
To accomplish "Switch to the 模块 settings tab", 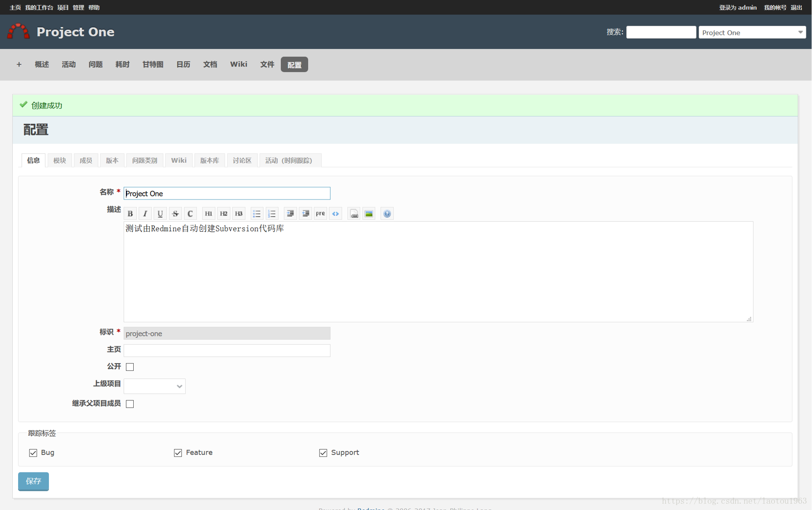I will pyautogui.click(x=60, y=160).
